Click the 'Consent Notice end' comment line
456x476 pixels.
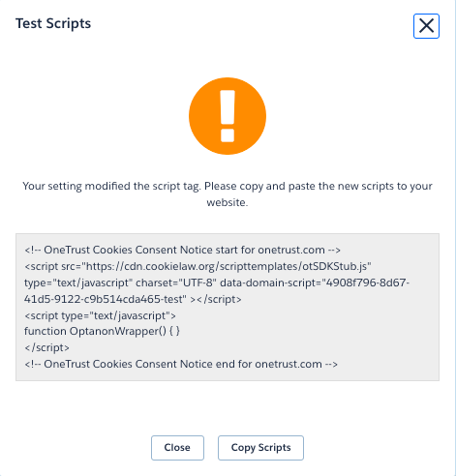coord(181,364)
